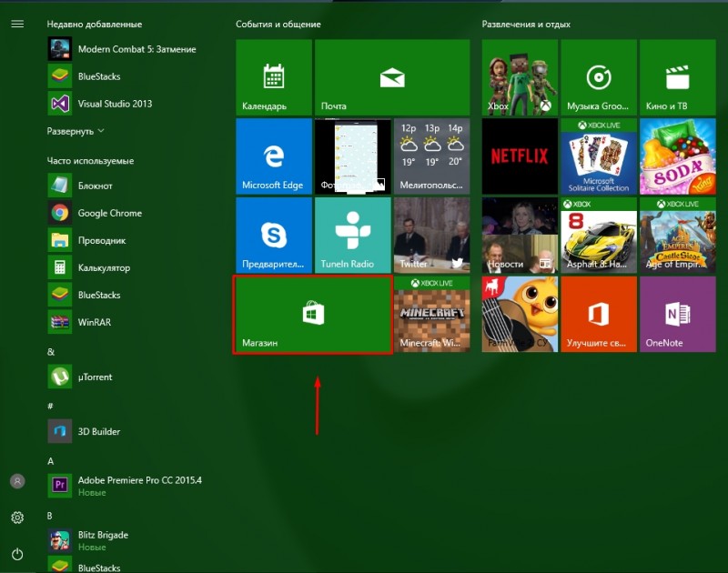Open the OneNote tile
Screen dimensions: 728x573
point(678,314)
